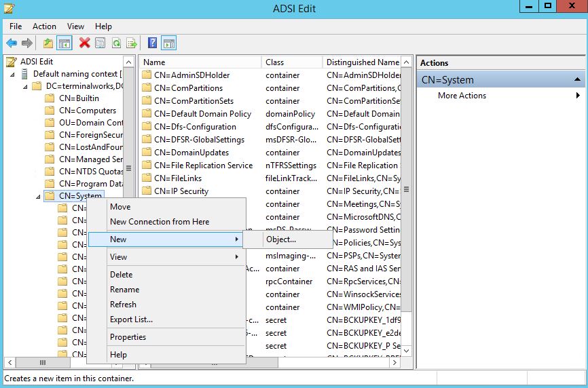Click the Default naming context server icon
This screenshot has width=588, height=388.
pyautogui.click(x=24, y=74)
